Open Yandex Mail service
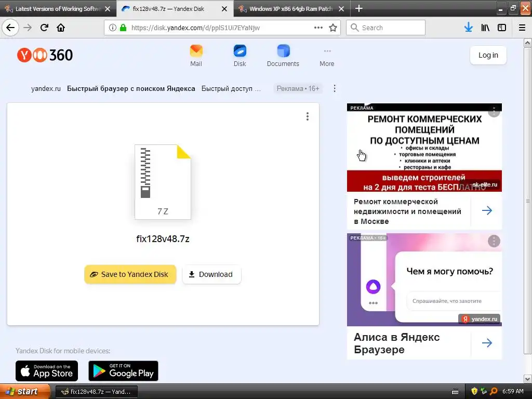The image size is (532, 399). (x=196, y=56)
